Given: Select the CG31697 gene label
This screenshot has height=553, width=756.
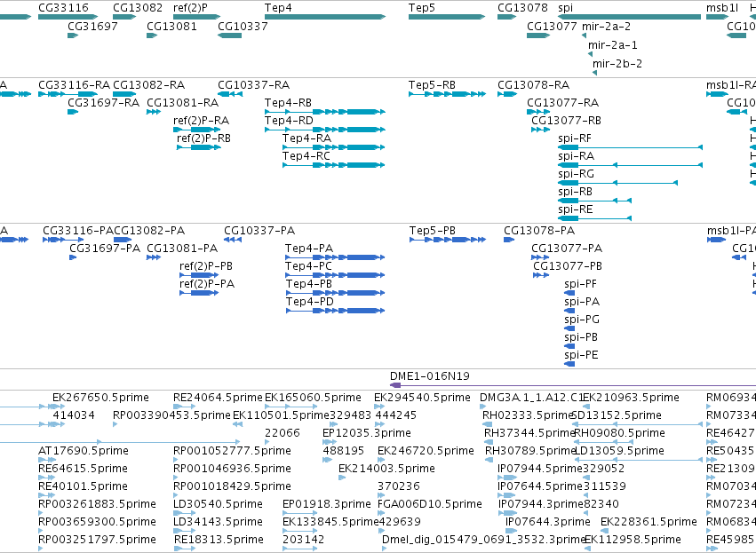Looking at the screenshot, I should click(92, 26).
